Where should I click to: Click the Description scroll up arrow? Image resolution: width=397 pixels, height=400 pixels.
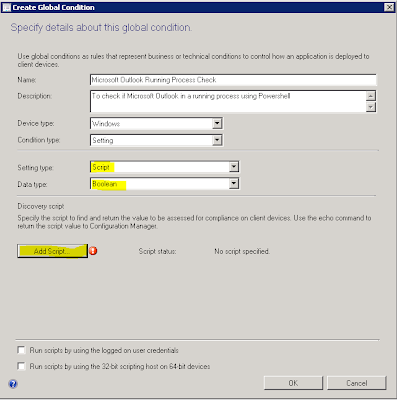[371, 96]
